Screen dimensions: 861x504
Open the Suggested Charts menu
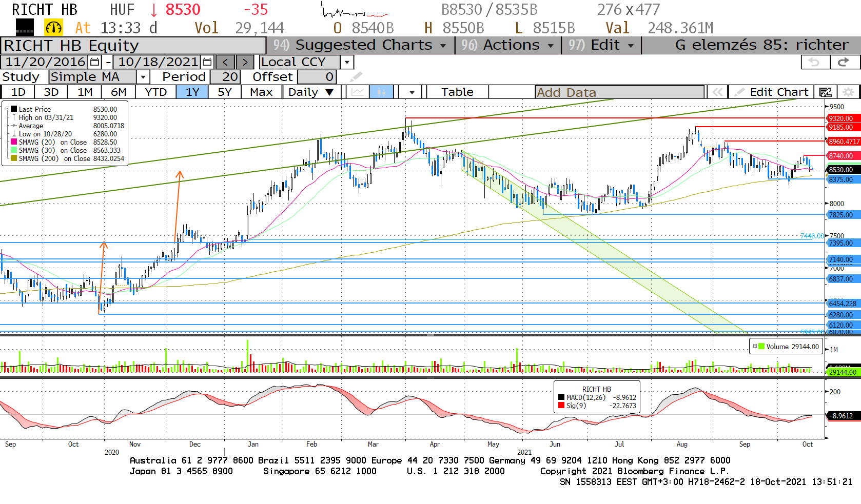point(360,45)
